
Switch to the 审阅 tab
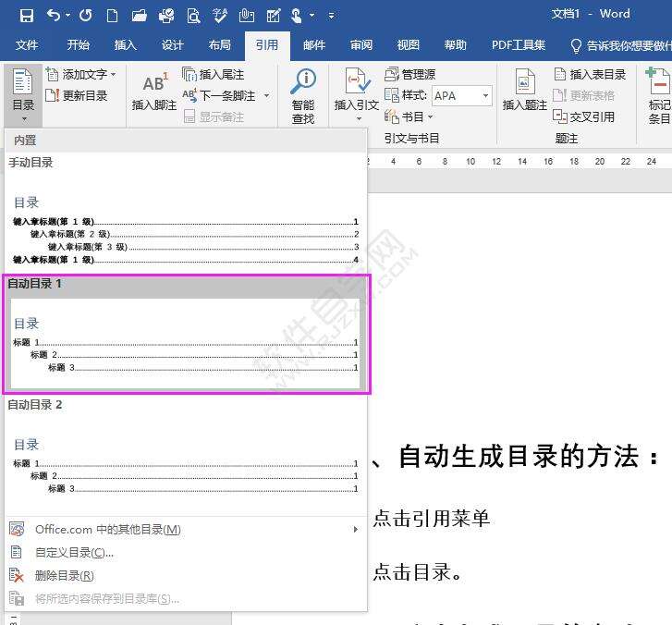pyautogui.click(x=361, y=45)
